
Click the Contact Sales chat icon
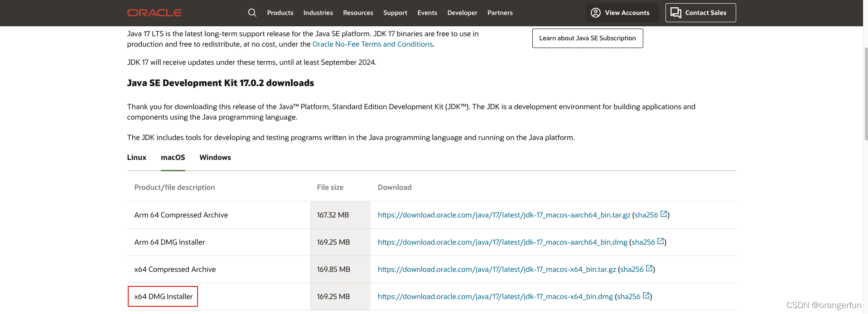pyautogui.click(x=676, y=13)
